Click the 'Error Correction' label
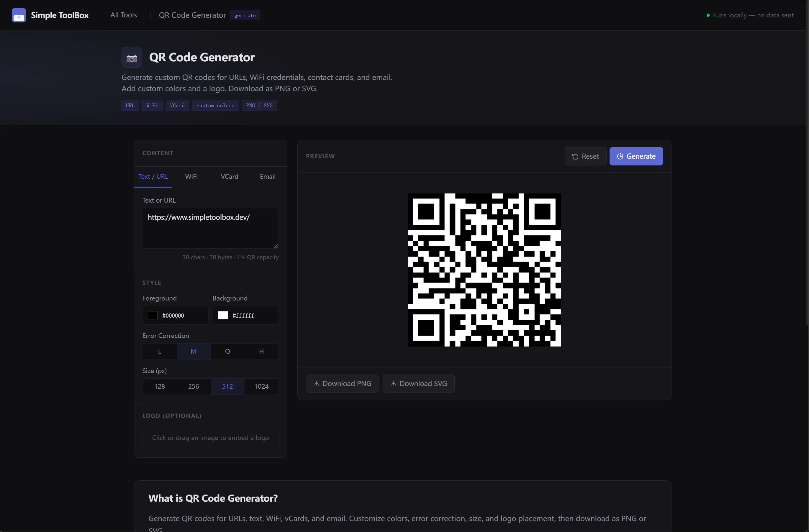809x532 pixels. tap(166, 336)
